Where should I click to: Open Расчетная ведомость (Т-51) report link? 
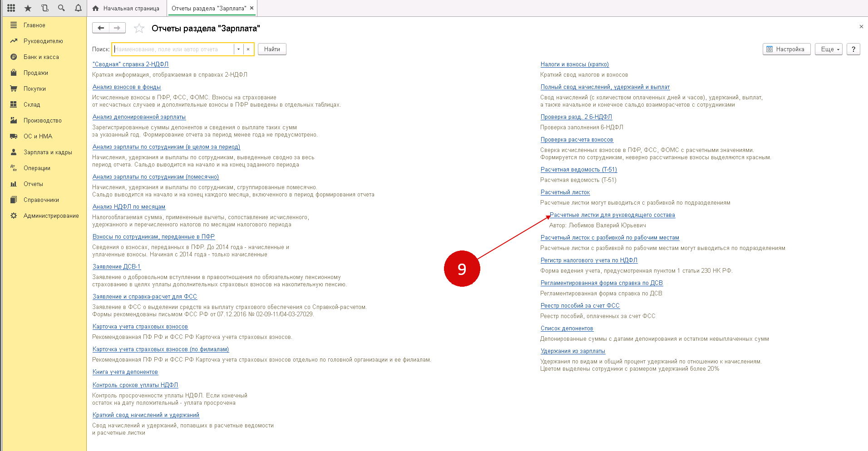point(578,170)
